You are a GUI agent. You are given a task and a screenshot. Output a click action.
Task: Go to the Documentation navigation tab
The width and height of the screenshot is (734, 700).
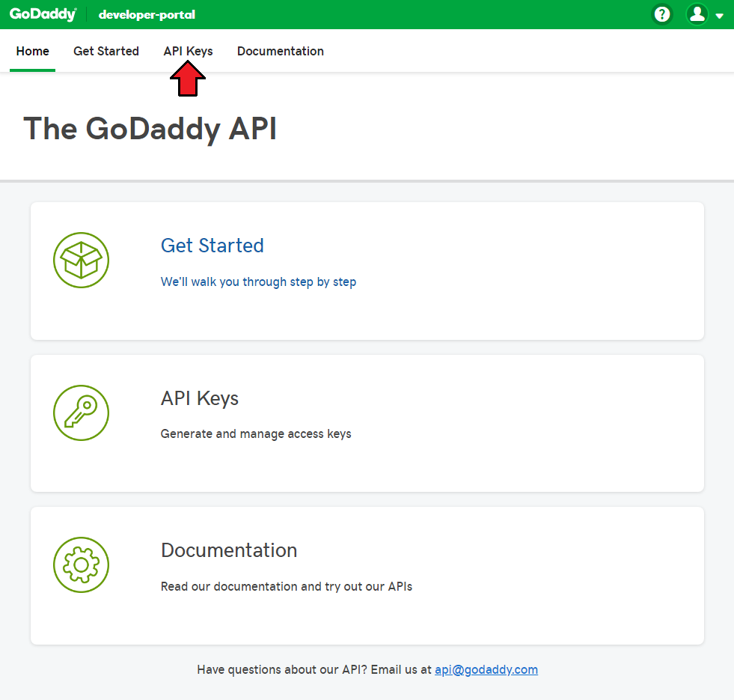coord(281,51)
